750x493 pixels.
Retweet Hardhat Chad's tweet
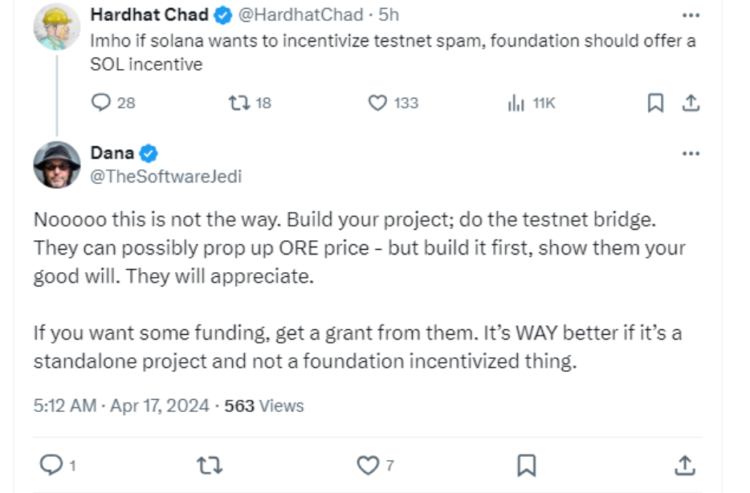coord(240,102)
